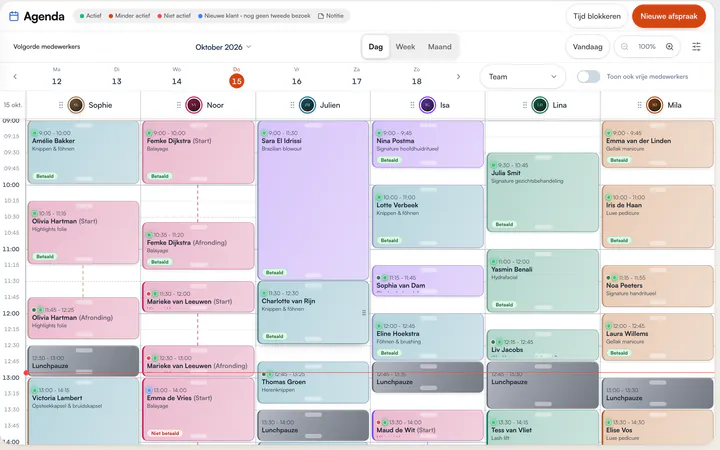The height and width of the screenshot is (450, 720).
Task: Click the Tijd blokkeren button
Action: 596,16
